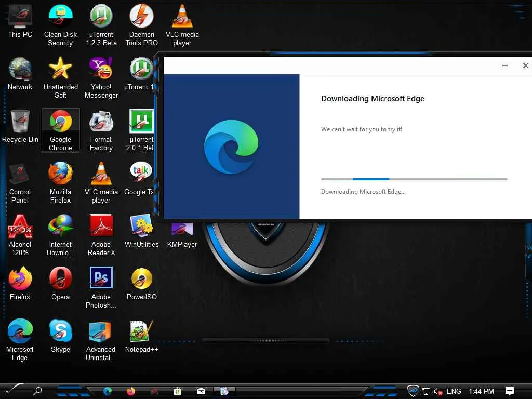Image resolution: width=532 pixels, height=399 pixels.
Task: Click 'We can't wait for you to try it!' text
Action: click(362, 129)
